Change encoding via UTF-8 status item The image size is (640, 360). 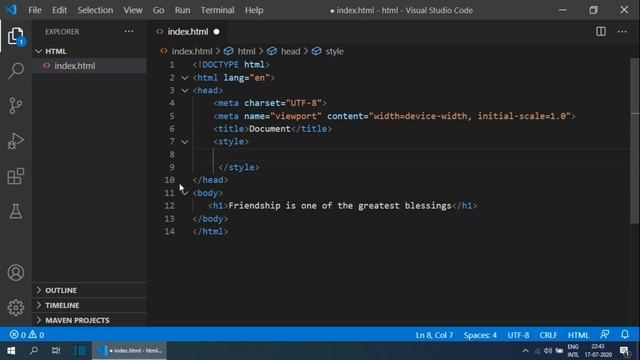pyautogui.click(x=518, y=335)
